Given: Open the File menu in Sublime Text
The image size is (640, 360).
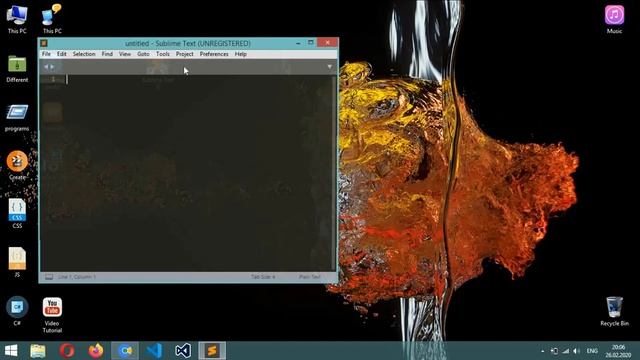Looking at the screenshot, I should tap(46, 54).
